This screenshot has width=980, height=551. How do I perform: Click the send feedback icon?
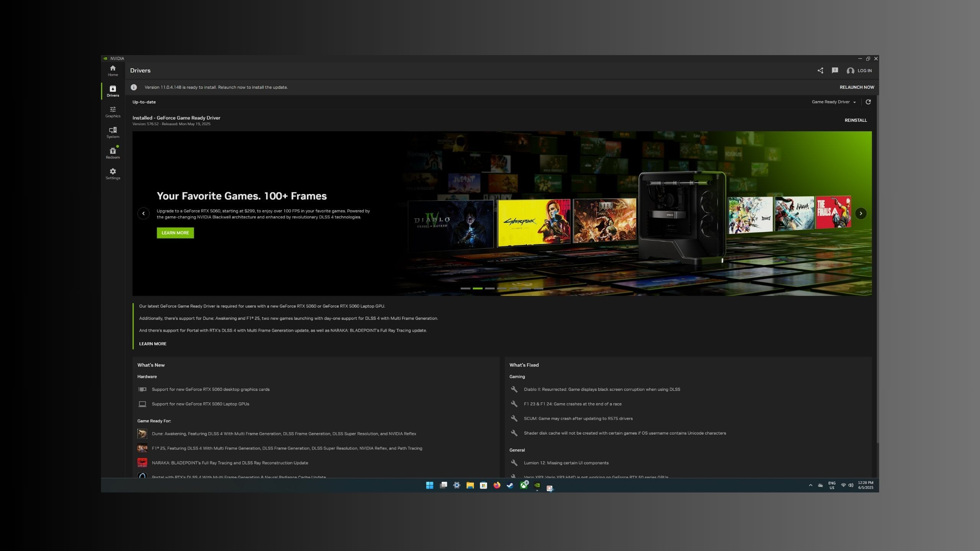click(x=835, y=70)
